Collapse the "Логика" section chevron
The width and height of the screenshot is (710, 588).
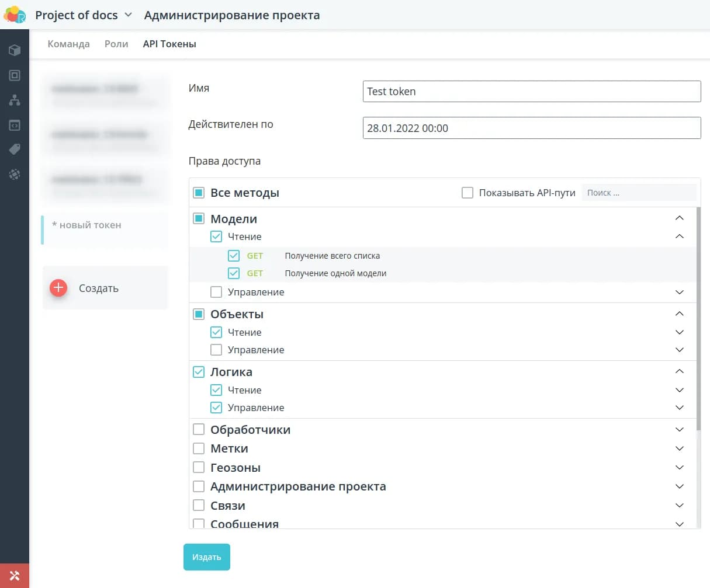point(679,371)
